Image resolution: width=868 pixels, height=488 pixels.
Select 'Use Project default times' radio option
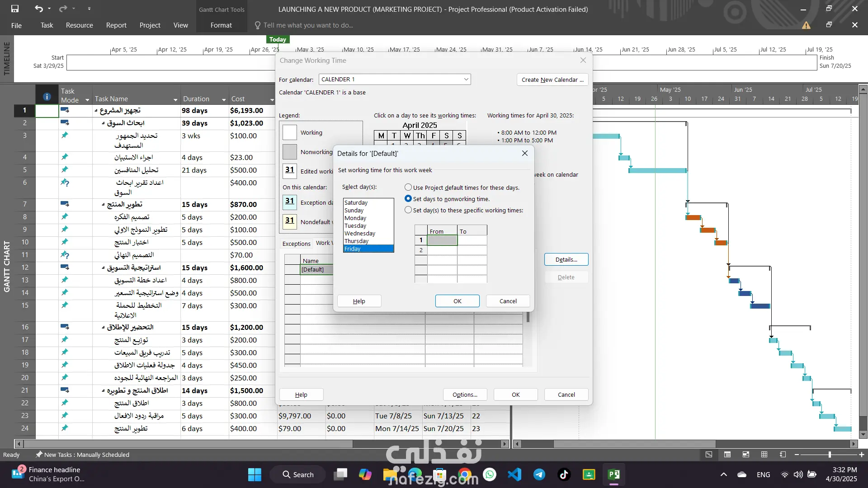pos(408,187)
